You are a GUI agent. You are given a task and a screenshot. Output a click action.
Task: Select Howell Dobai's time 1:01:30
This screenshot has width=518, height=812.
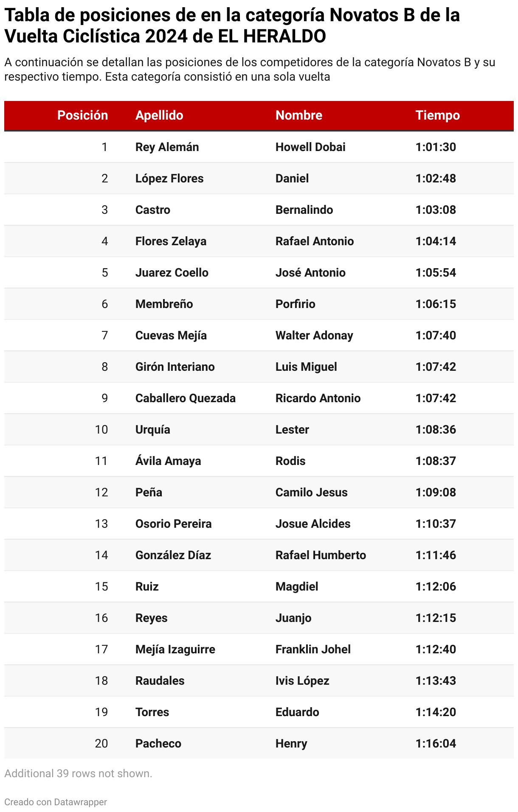(436, 147)
